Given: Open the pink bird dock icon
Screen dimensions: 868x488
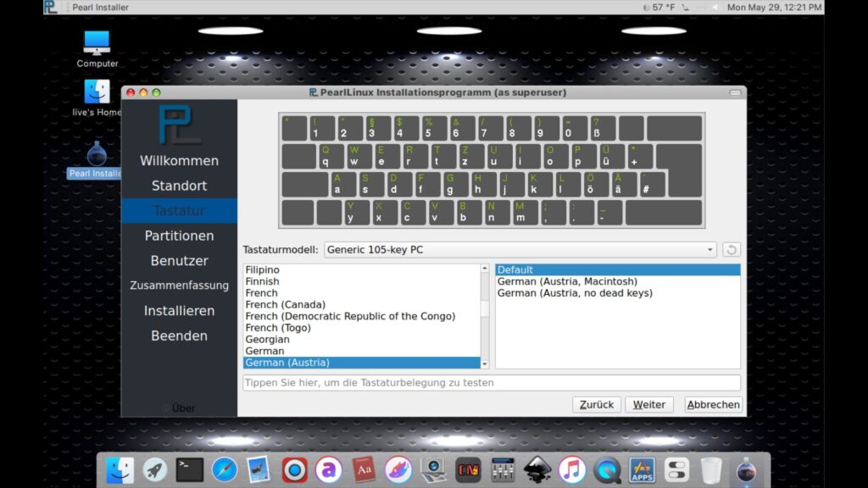Looking at the screenshot, I should coord(398,469).
